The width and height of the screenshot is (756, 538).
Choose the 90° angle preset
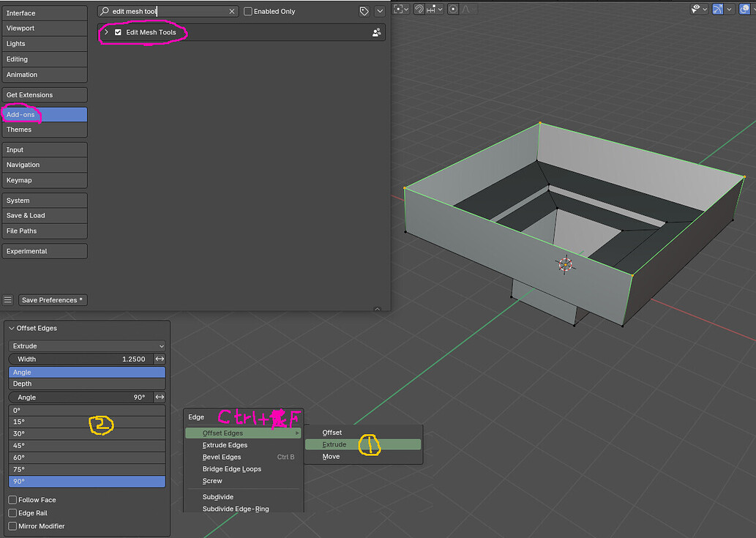coord(87,482)
